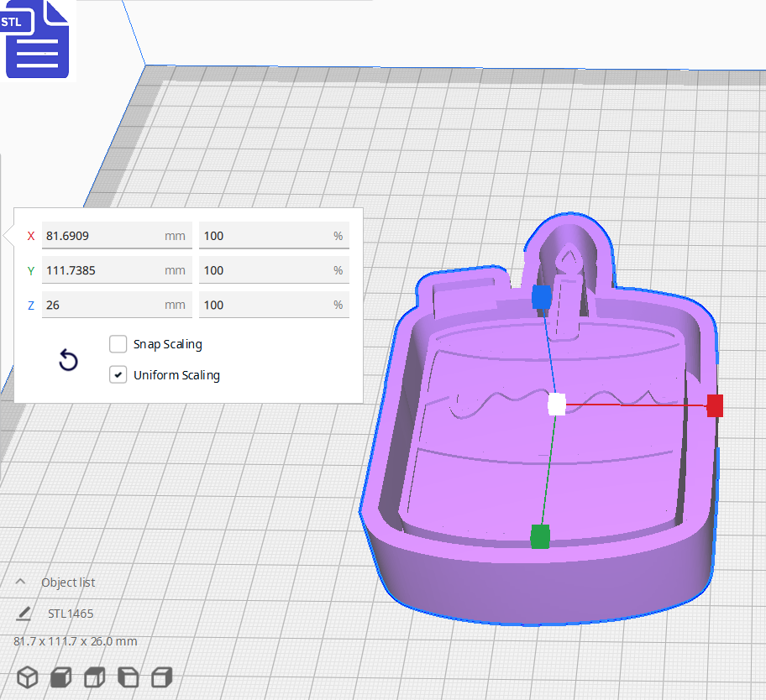Select the solid front view cube icon
The height and width of the screenshot is (700, 766).
coord(60,677)
